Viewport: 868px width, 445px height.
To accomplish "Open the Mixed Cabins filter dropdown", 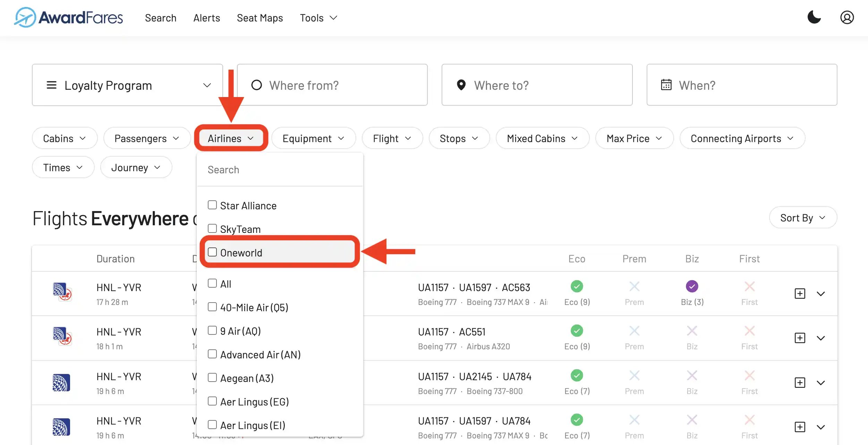I will (542, 138).
